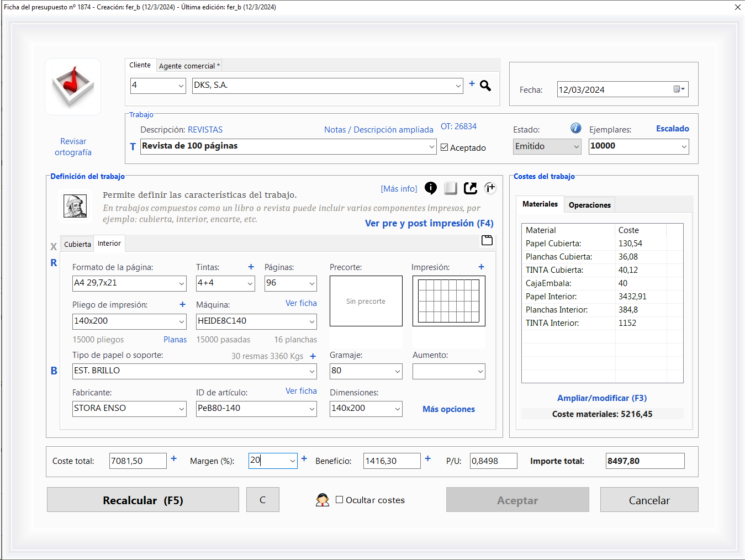The image size is (745, 560).
Task: Switch to the Cliente tab
Action: coord(140,65)
